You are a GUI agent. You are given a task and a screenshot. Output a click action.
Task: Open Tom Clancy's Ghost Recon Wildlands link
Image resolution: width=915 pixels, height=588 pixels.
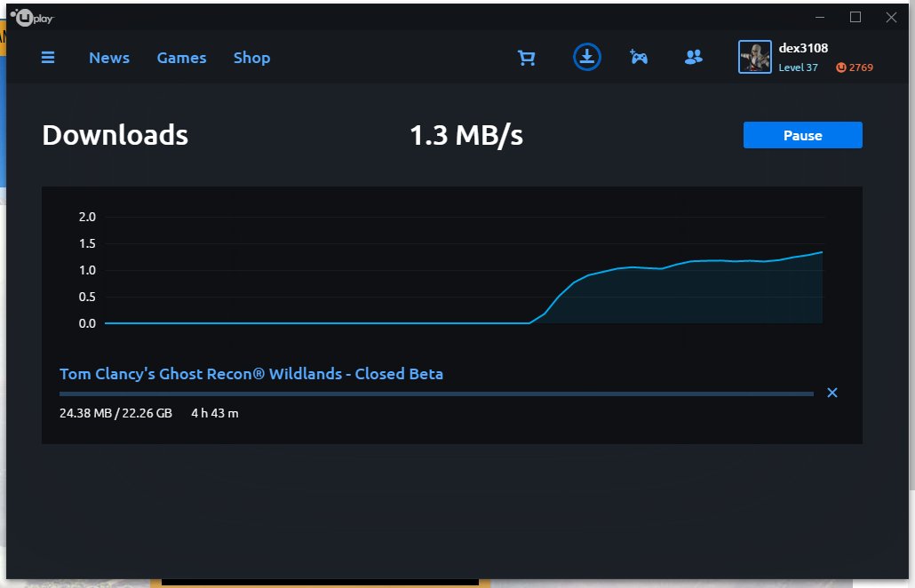pos(251,373)
